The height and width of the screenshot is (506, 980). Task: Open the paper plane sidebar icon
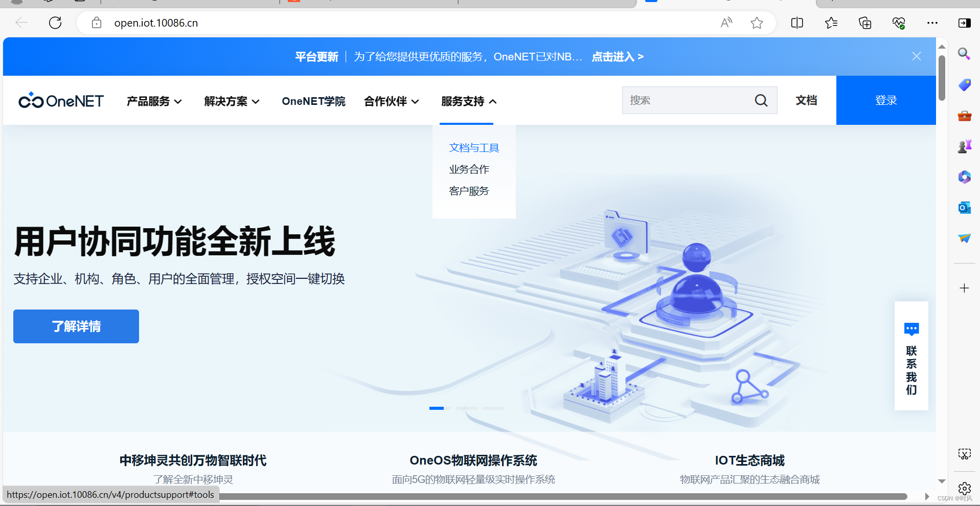964,238
